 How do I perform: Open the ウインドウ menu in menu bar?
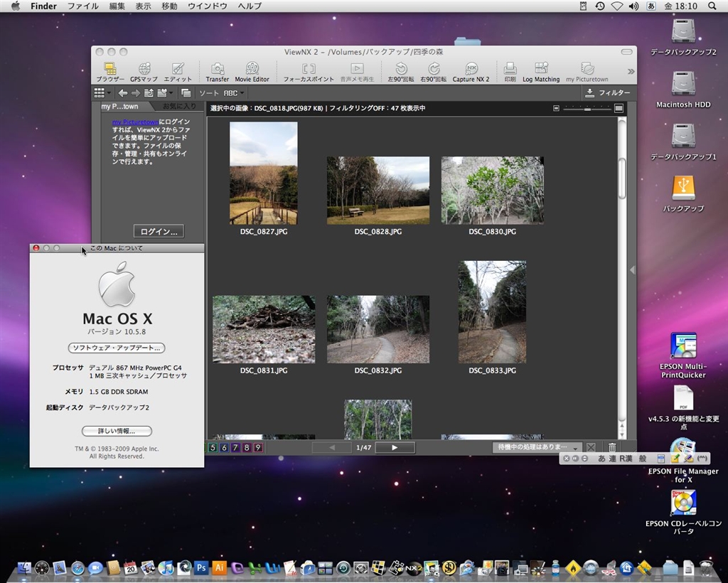point(207,6)
